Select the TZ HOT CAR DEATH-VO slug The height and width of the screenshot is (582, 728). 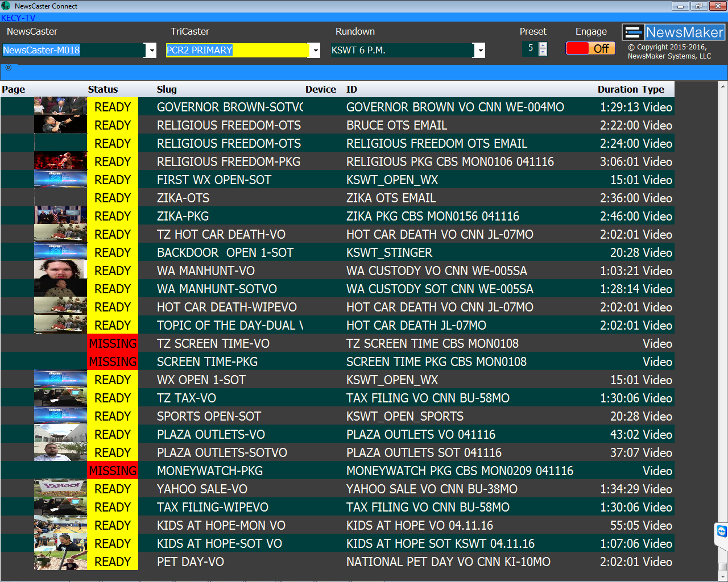(x=221, y=234)
